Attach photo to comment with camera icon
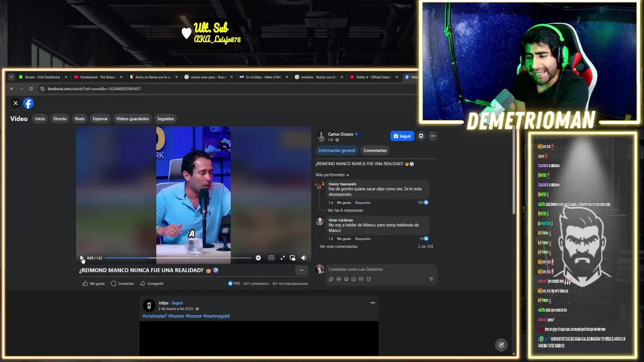This screenshot has width=644, height=362. [354, 279]
